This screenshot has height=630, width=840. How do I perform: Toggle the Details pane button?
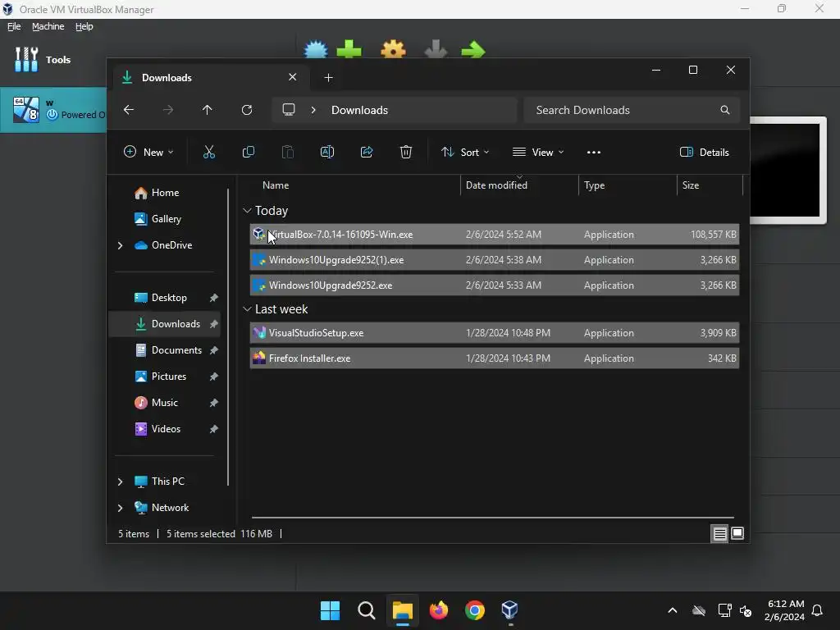(704, 152)
